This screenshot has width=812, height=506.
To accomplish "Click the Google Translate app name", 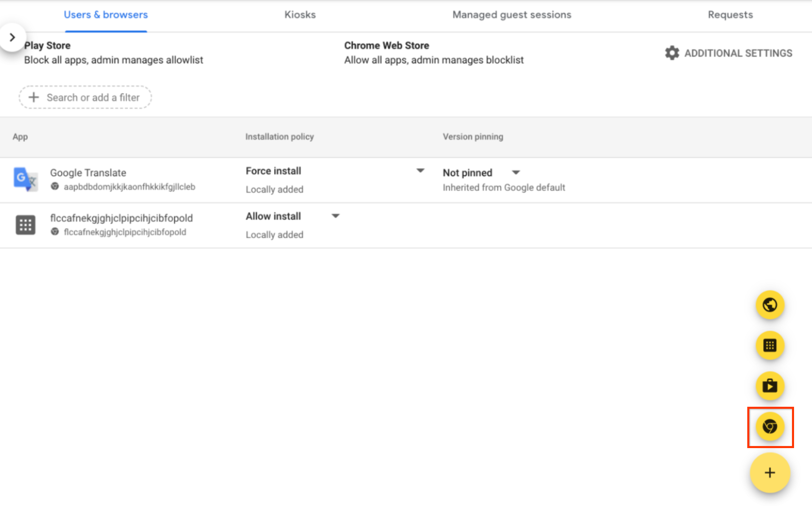I will [88, 173].
